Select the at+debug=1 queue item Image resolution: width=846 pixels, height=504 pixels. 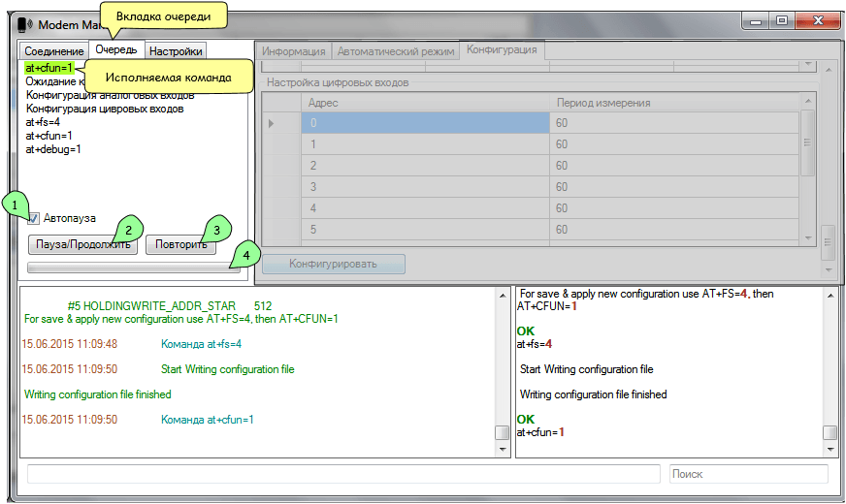pyautogui.click(x=53, y=149)
